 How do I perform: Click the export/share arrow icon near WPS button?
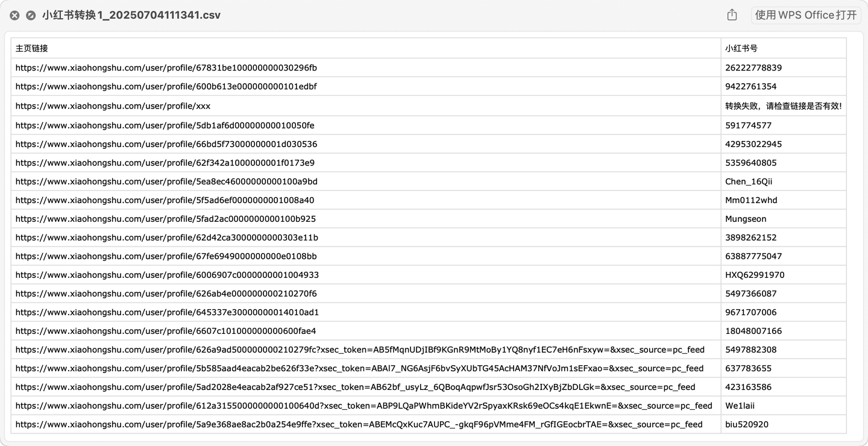click(732, 14)
